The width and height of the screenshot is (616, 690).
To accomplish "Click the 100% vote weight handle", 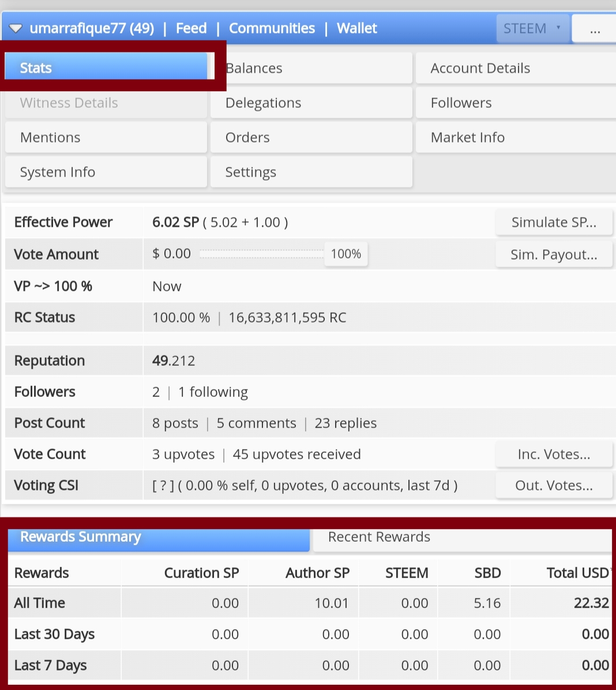I will point(346,254).
